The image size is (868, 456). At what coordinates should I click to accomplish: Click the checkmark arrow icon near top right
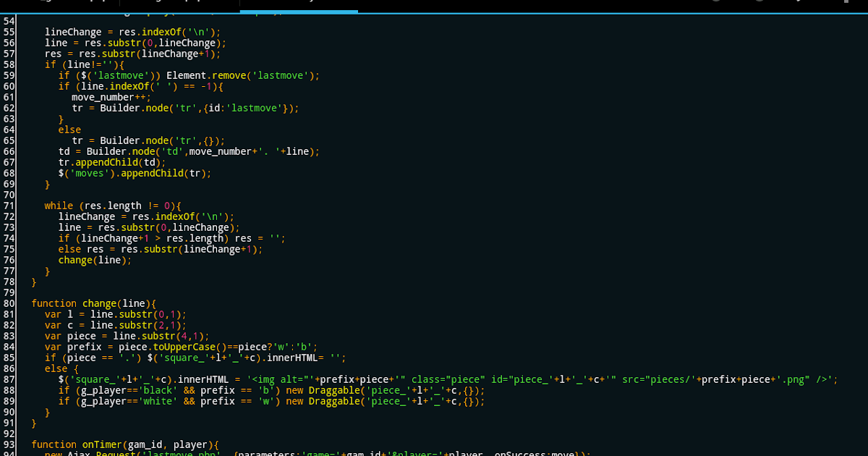tap(798, 3)
